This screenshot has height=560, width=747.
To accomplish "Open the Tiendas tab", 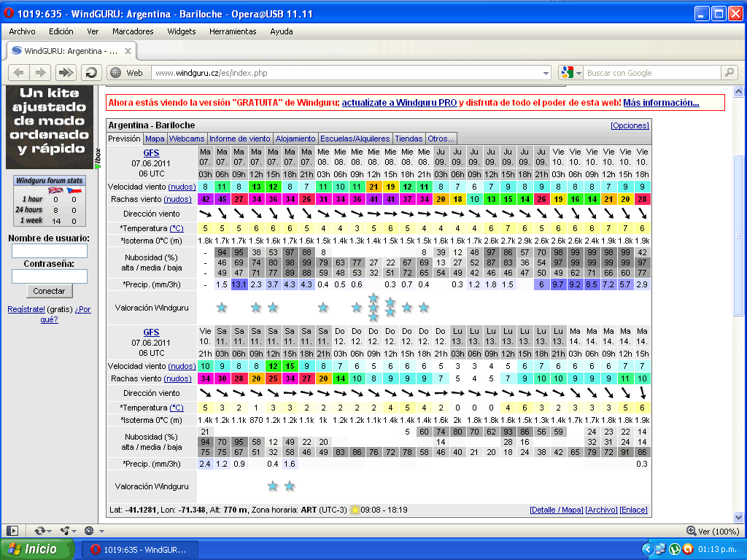I will [409, 139].
